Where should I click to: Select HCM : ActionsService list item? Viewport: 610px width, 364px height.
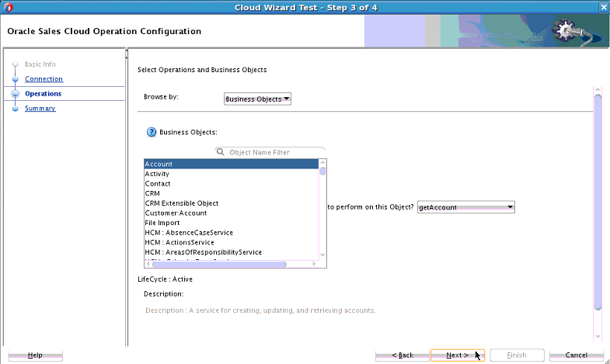point(231,242)
